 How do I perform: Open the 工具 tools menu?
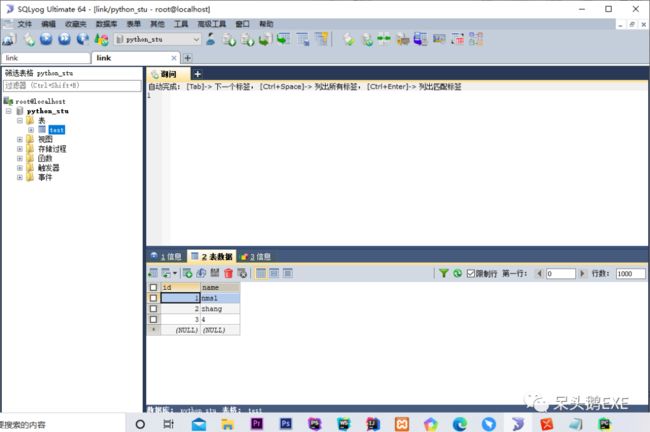point(181,24)
